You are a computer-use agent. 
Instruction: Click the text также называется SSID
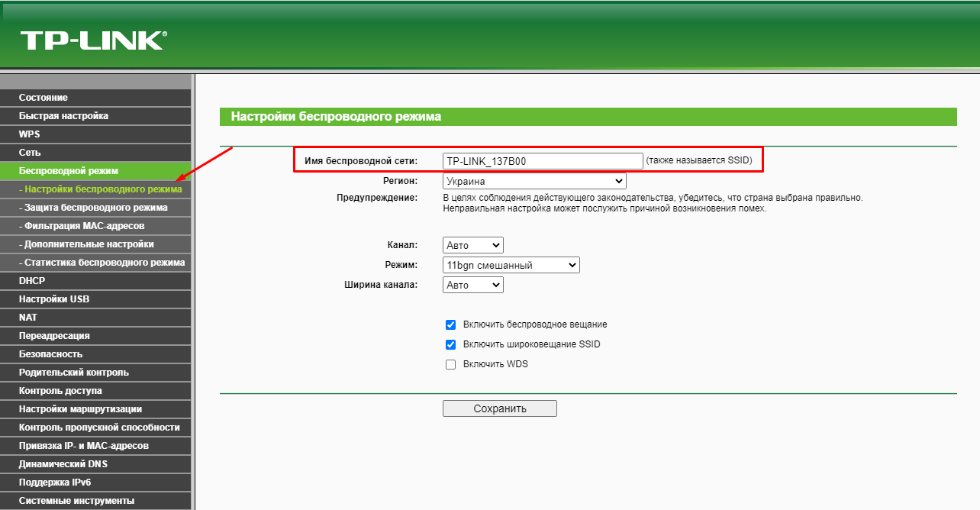pyautogui.click(x=699, y=161)
